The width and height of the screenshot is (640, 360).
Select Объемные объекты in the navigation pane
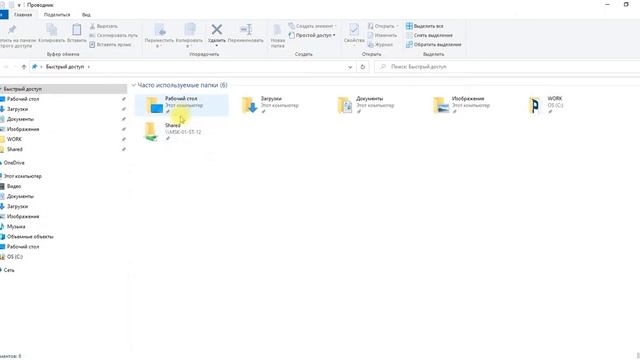tap(30, 237)
